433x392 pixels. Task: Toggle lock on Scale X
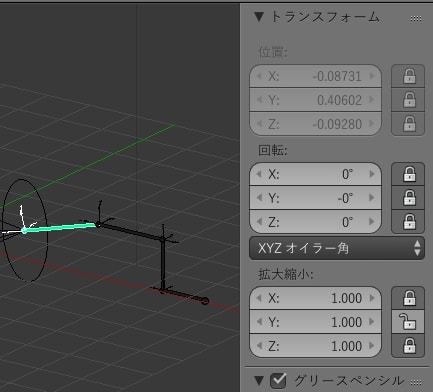(x=408, y=298)
